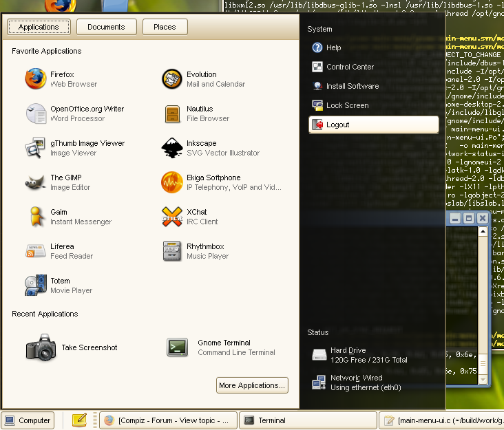This screenshot has height=430, width=504.
Task: Launch OpenOffice.org Writer icon
Action: [36, 114]
